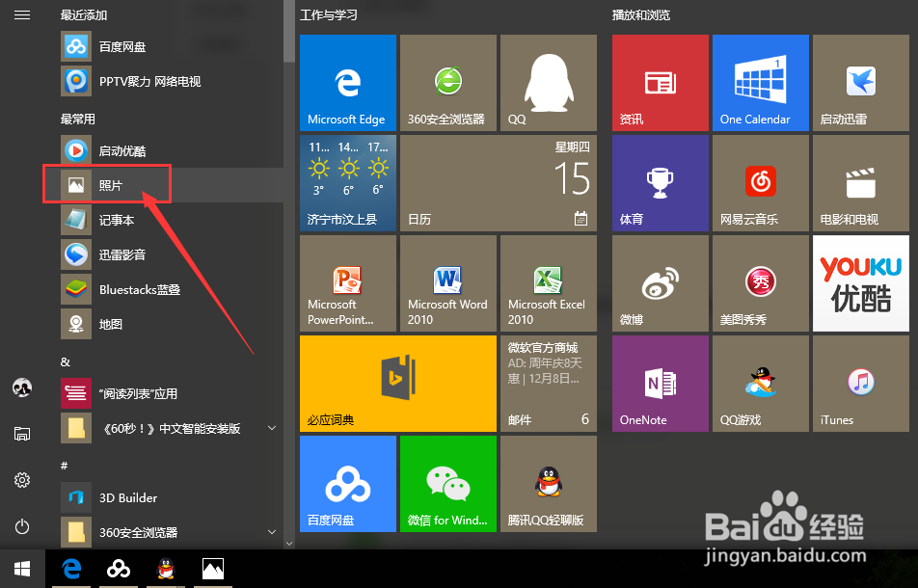The height and width of the screenshot is (588, 918).
Task: Click 工作与学习 group title
Action: tap(329, 15)
